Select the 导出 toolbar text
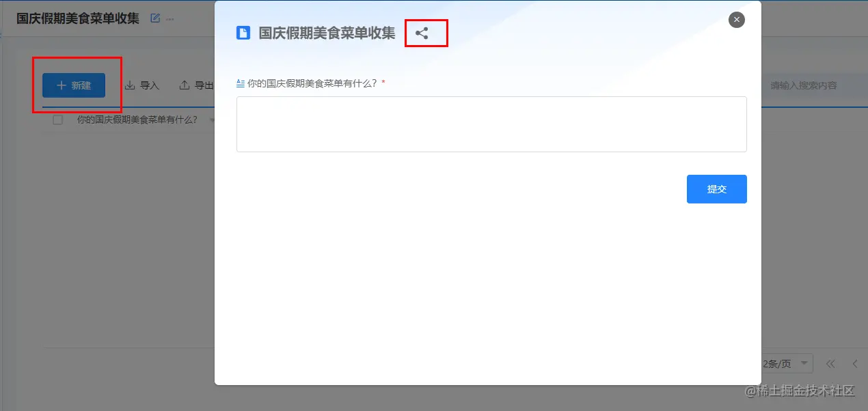The height and width of the screenshot is (411, 868). [x=204, y=85]
